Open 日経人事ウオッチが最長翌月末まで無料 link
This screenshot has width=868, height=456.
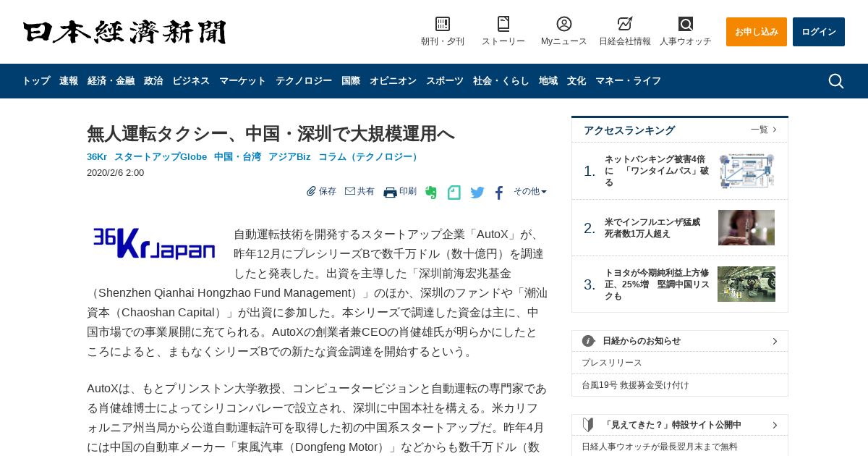coord(660,447)
